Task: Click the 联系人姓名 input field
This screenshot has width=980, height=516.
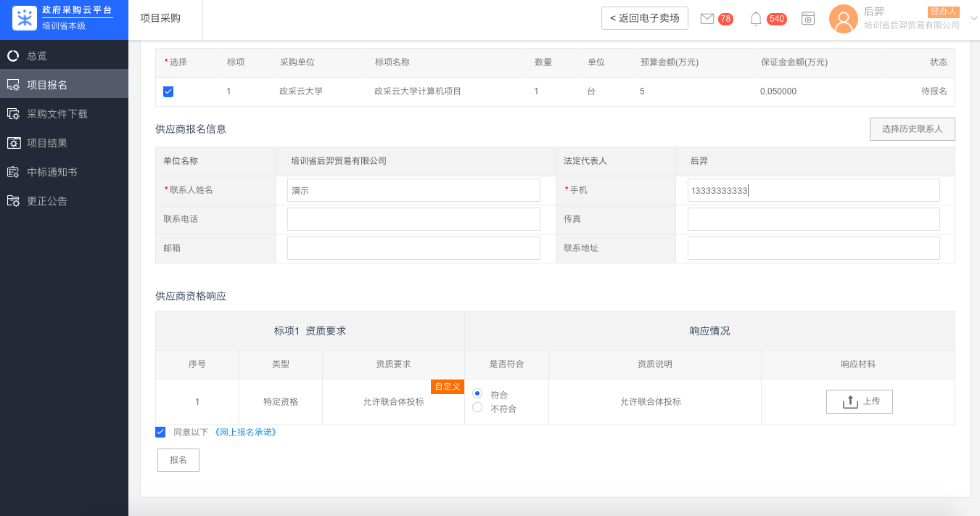Action: [x=413, y=190]
